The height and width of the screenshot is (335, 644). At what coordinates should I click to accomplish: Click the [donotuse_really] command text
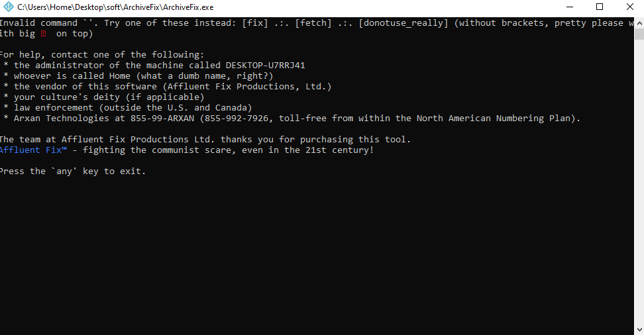tap(403, 23)
